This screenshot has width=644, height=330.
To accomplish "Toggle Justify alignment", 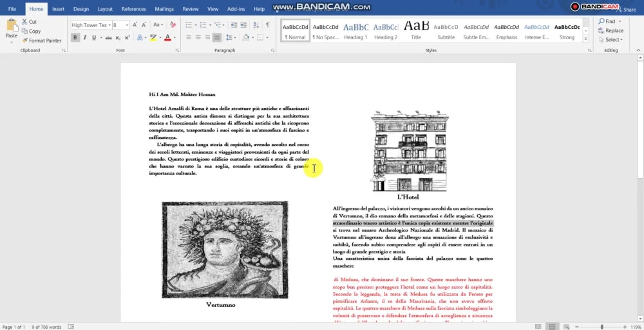I will tap(217, 38).
